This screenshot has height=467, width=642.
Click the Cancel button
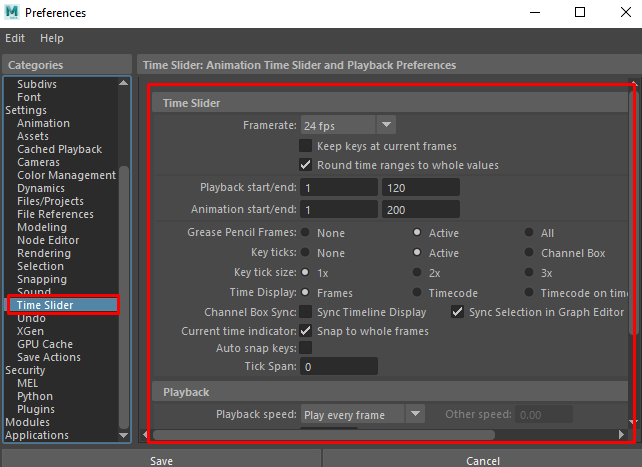coord(482,460)
